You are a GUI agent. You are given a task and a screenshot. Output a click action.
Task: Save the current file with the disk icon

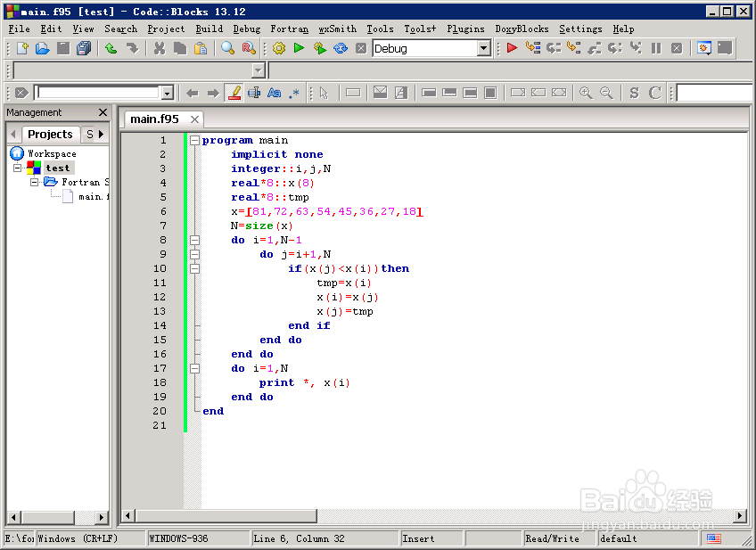coord(63,48)
